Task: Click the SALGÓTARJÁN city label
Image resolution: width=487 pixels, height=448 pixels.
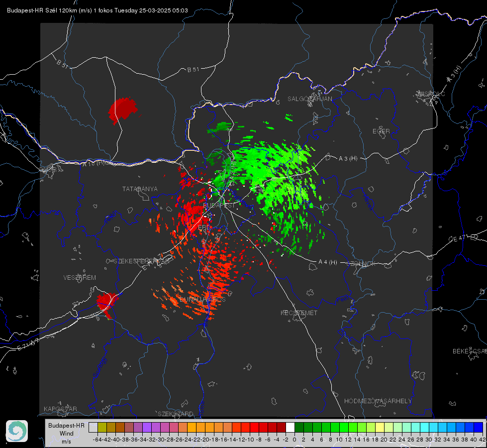Action: (x=309, y=99)
